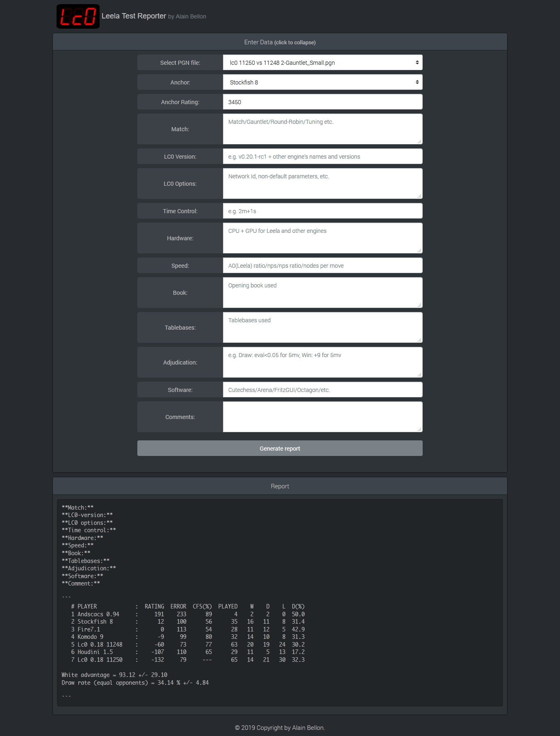Click the 'Lc0 0.18 11250' report row
This screenshot has width=560, height=736.
pos(188,660)
